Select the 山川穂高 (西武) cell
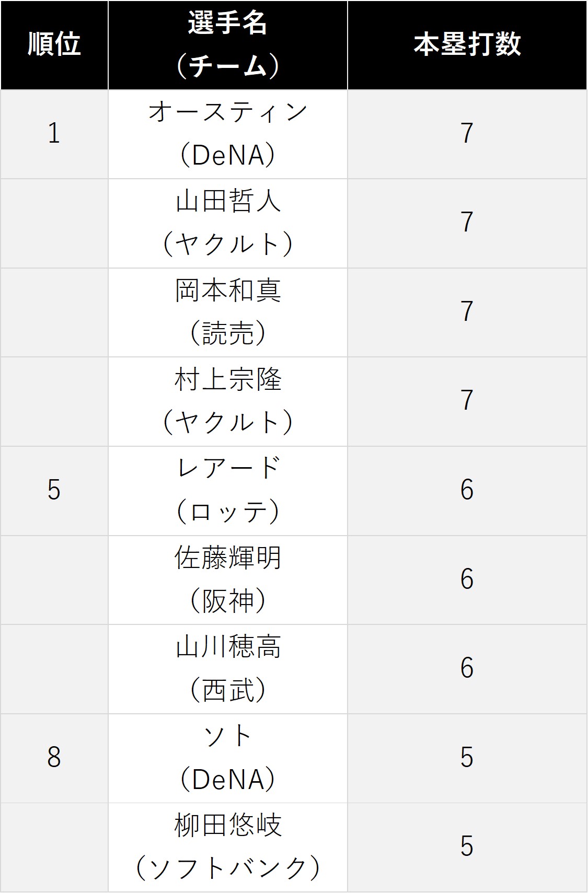This screenshot has width=588, height=893. coord(228,669)
